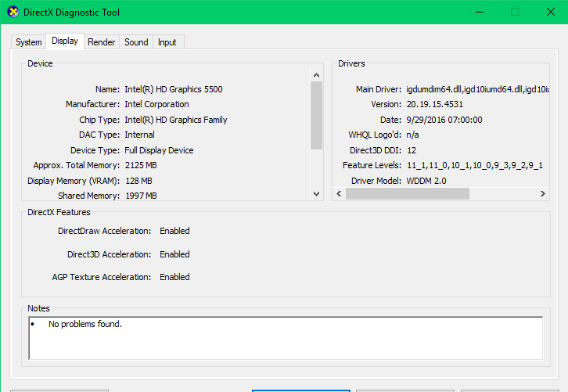The image size is (568, 392).
Task: Click driver version '20.19.15.4531'
Action: (435, 104)
